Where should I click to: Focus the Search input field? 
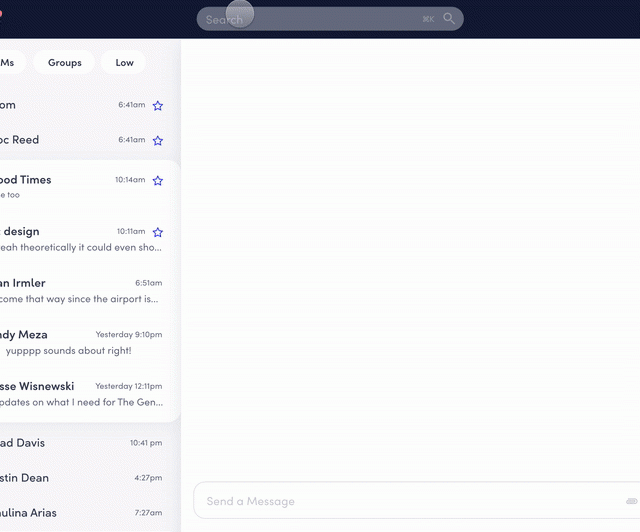pyautogui.click(x=330, y=19)
